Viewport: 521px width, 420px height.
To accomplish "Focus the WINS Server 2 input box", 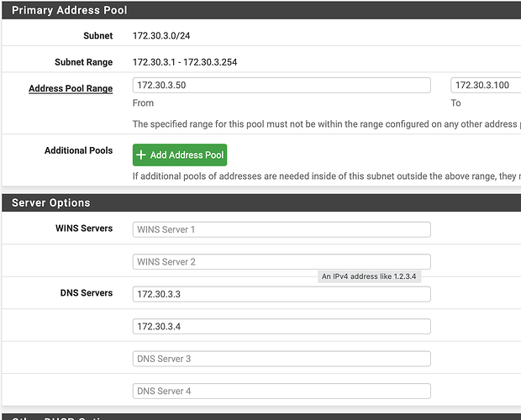I will 282,261.
